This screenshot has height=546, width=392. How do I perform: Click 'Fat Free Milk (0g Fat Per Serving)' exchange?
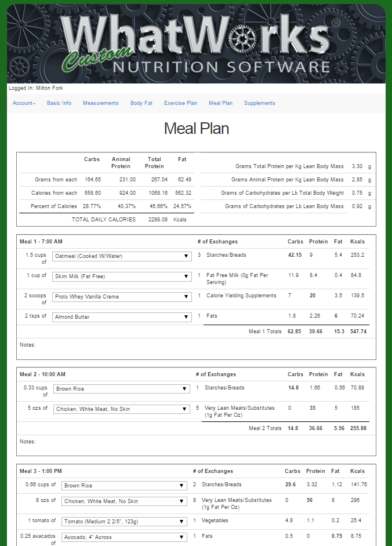coord(237,279)
